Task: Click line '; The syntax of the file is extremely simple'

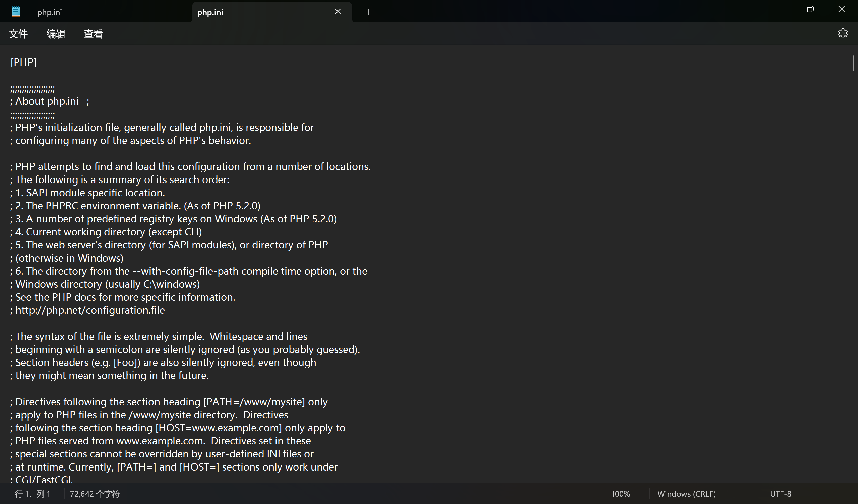Action: pos(159,337)
